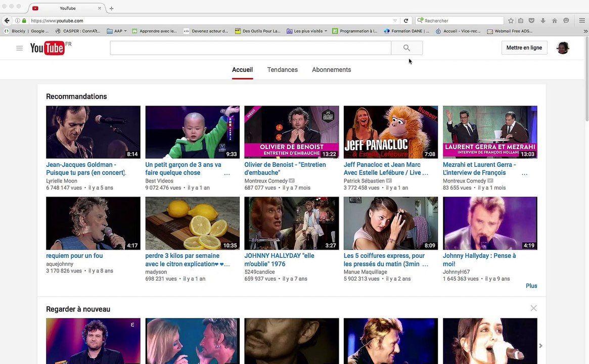Open the YouTube hamburger guide menu
The image size is (589, 364).
click(x=19, y=48)
